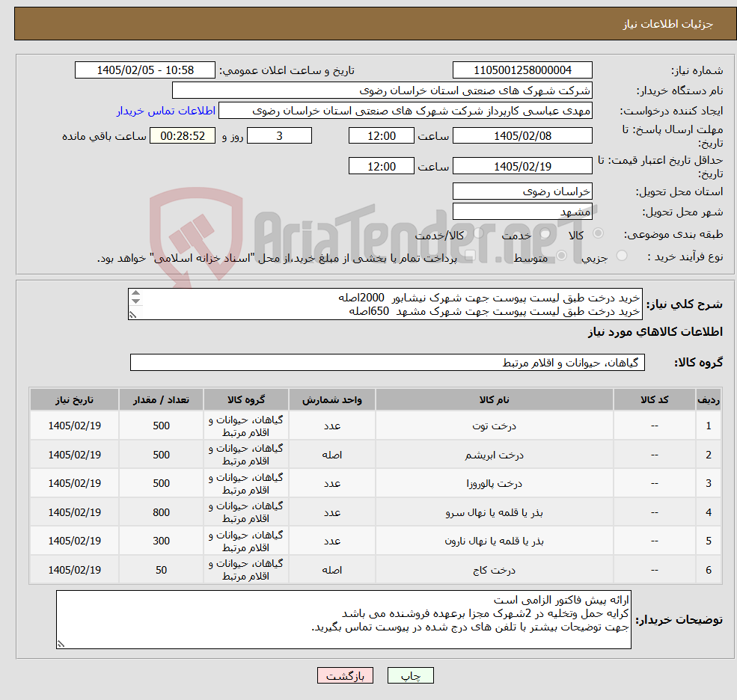737x700 pixels.
Task: Click the درخت پالورزا row name
Action: tap(494, 483)
